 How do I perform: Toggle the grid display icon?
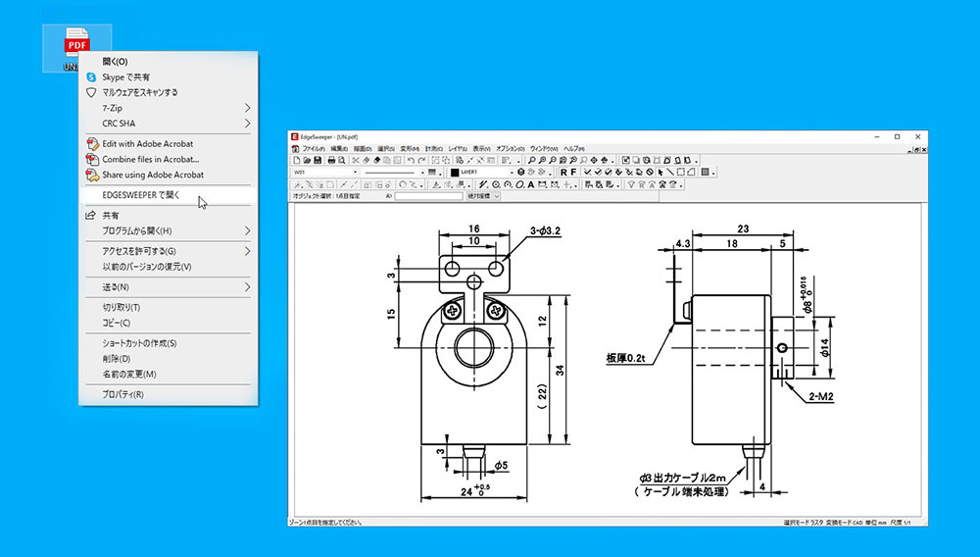[706, 172]
